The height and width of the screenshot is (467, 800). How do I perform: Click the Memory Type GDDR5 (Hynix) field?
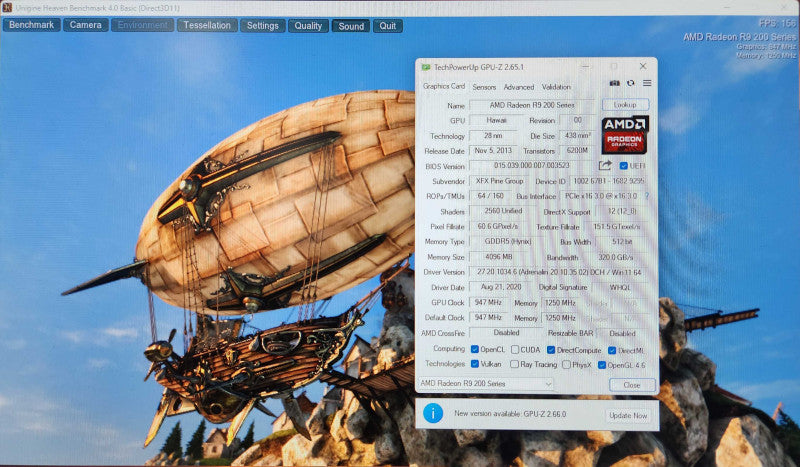[507, 241]
